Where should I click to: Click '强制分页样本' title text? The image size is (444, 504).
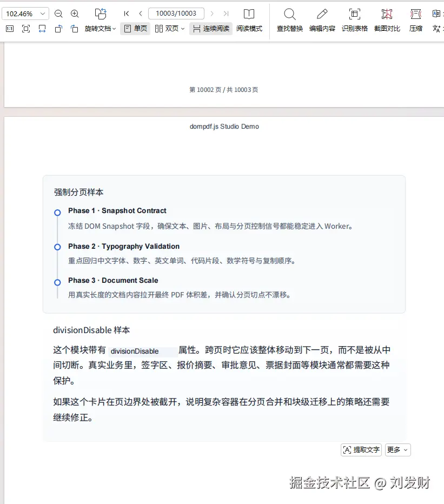[x=79, y=192]
